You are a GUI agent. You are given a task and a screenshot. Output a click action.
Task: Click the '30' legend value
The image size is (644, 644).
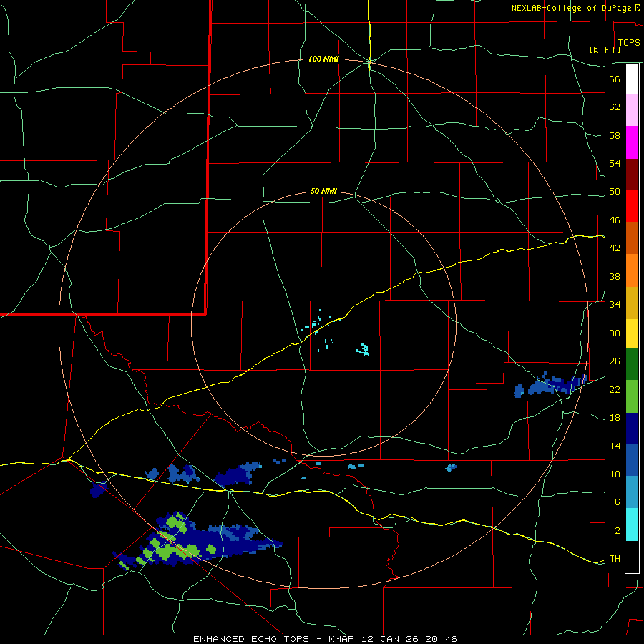click(615, 333)
